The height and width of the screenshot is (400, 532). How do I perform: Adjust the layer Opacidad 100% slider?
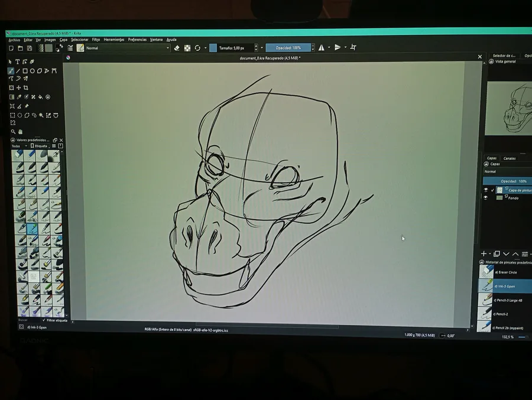tap(508, 181)
